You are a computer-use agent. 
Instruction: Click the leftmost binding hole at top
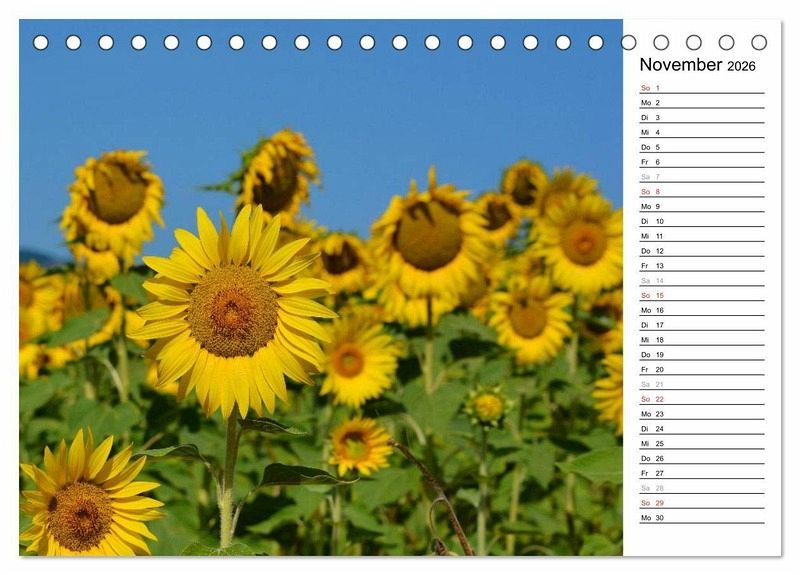(x=41, y=43)
